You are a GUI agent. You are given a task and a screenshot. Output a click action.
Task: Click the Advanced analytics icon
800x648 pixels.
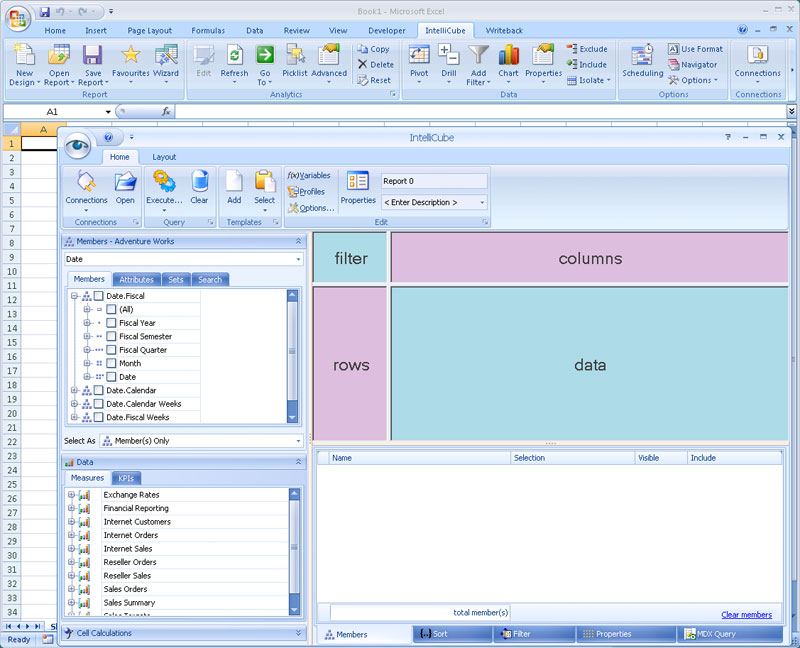[x=329, y=55]
